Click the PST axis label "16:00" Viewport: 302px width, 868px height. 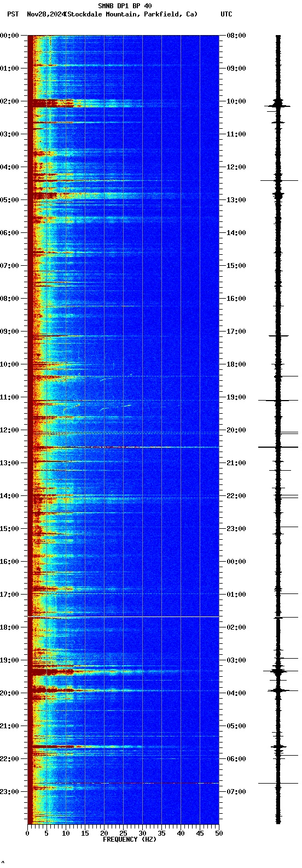click(x=9, y=562)
